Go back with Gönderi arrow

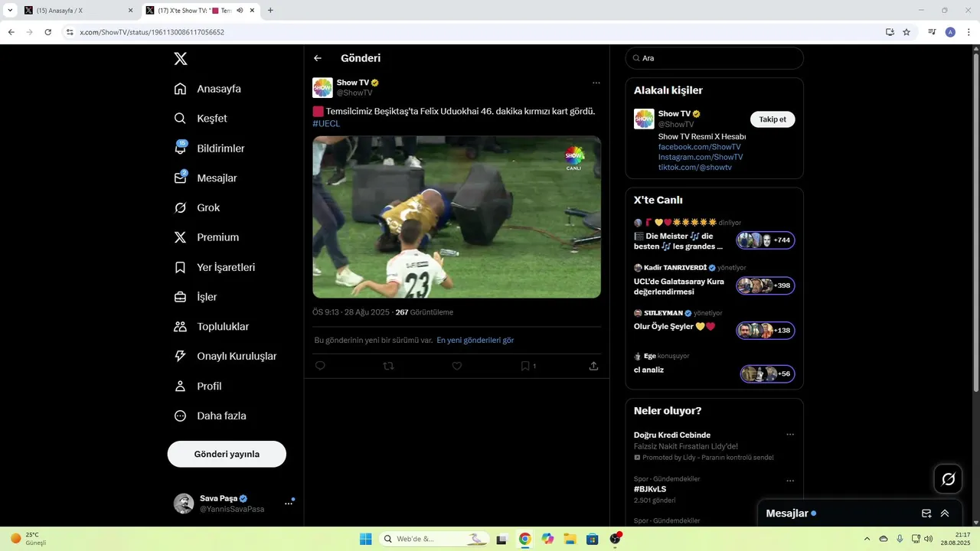click(x=318, y=58)
